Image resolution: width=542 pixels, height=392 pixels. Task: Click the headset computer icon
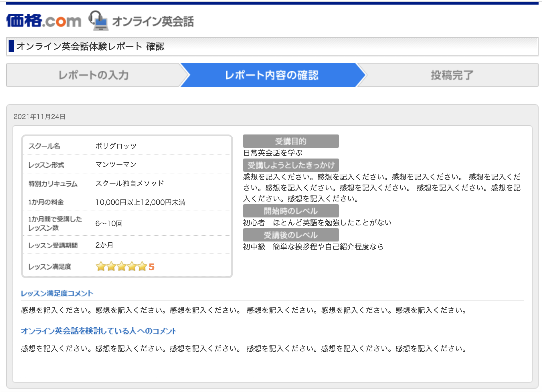[98, 21]
